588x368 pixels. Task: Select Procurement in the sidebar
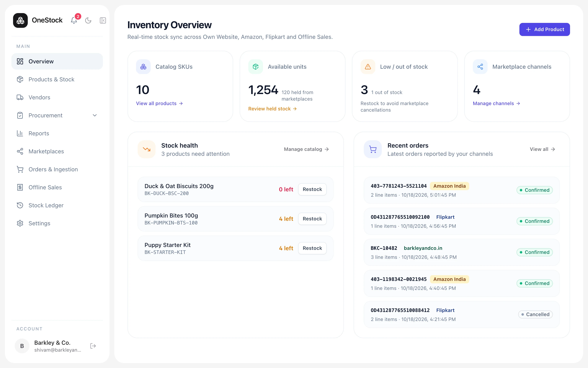[x=57, y=115]
